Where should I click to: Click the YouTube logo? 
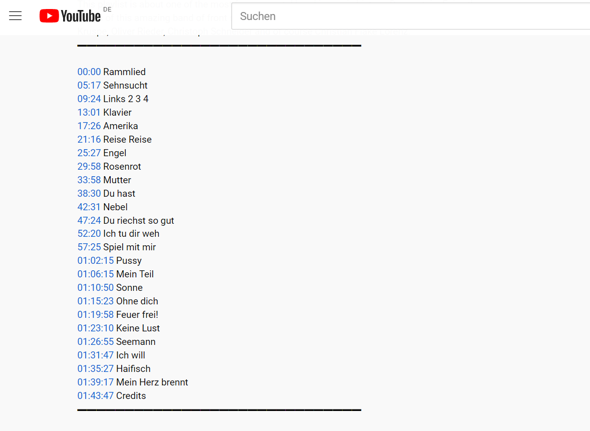[70, 16]
